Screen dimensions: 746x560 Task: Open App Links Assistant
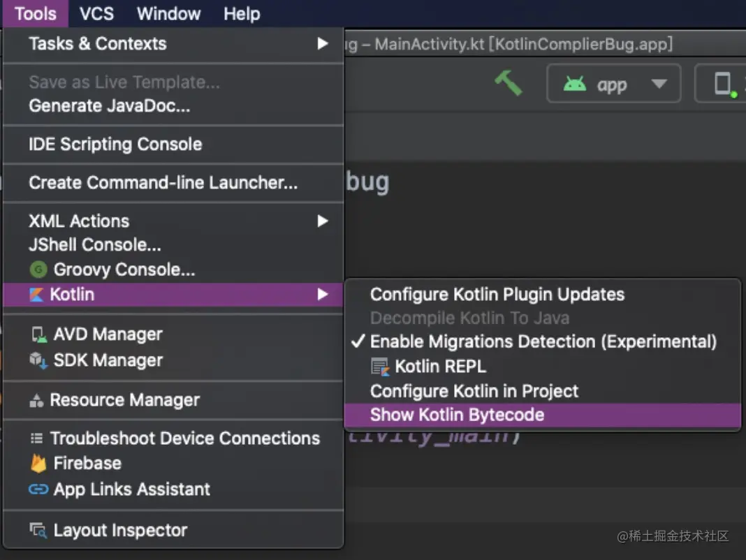click(x=173, y=489)
